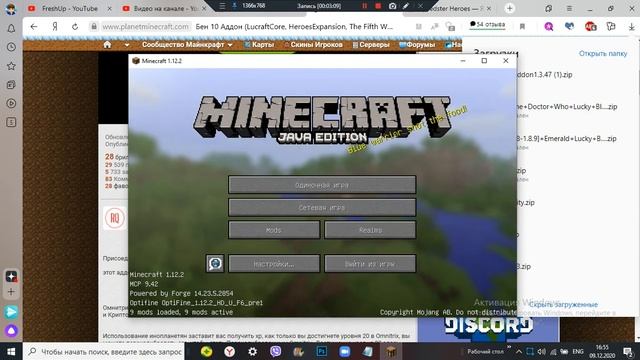Click the recorder pencil draw icon
Viewport: 640px width, 360px height.
pos(406,6)
